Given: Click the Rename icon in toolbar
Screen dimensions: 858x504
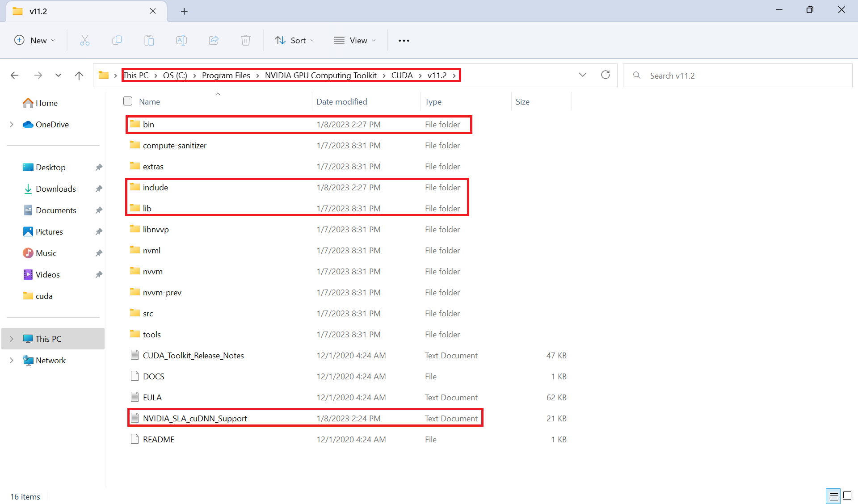Looking at the screenshot, I should 181,41.
